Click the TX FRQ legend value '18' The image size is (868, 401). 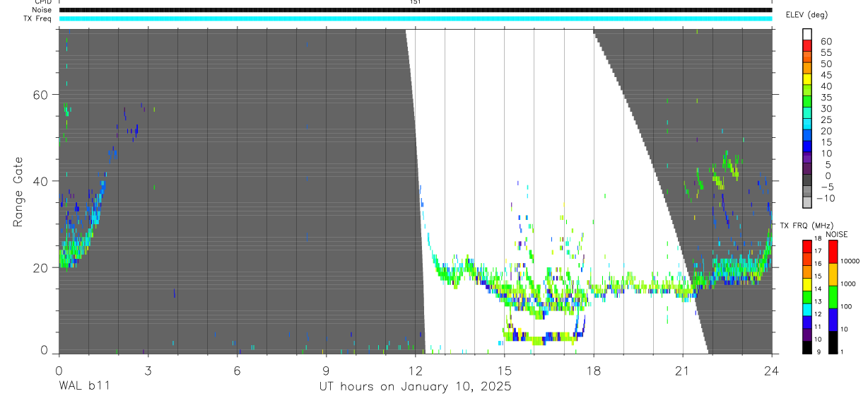click(818, 238)
